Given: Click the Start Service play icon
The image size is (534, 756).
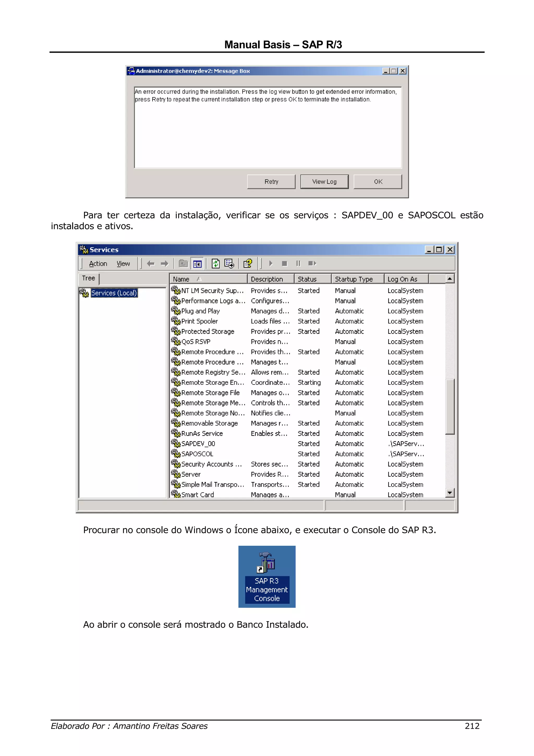Looking at the screenshot, I should (271, 263).
